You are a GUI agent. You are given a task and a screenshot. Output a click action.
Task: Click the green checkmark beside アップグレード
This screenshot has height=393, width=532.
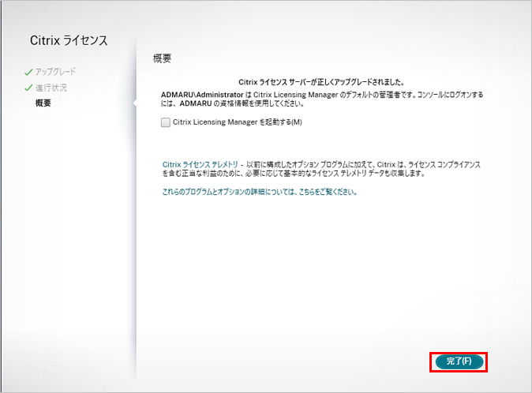coord(28,73)
